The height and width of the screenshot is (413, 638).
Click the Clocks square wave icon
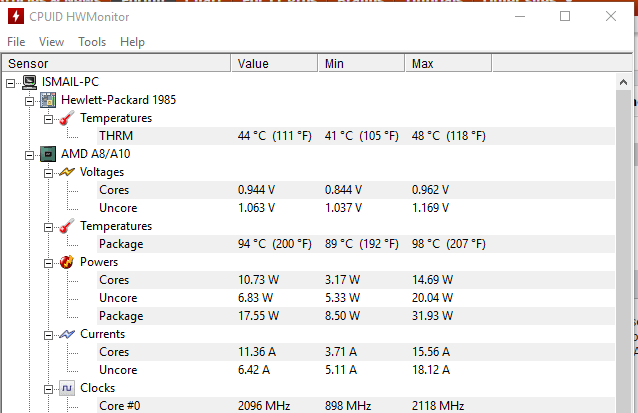(67, 388)
